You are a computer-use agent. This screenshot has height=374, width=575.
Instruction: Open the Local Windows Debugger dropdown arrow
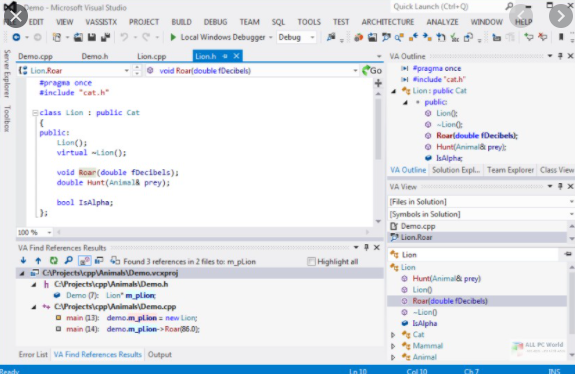click(271, 37)
